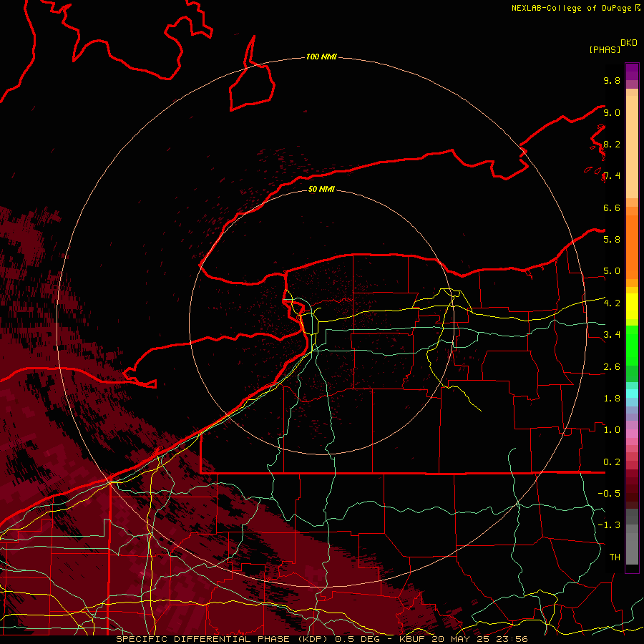Click the cyan segment of the color bar
Image resolution: width=644 pixels, height=644 pixels.
(632, 393)
